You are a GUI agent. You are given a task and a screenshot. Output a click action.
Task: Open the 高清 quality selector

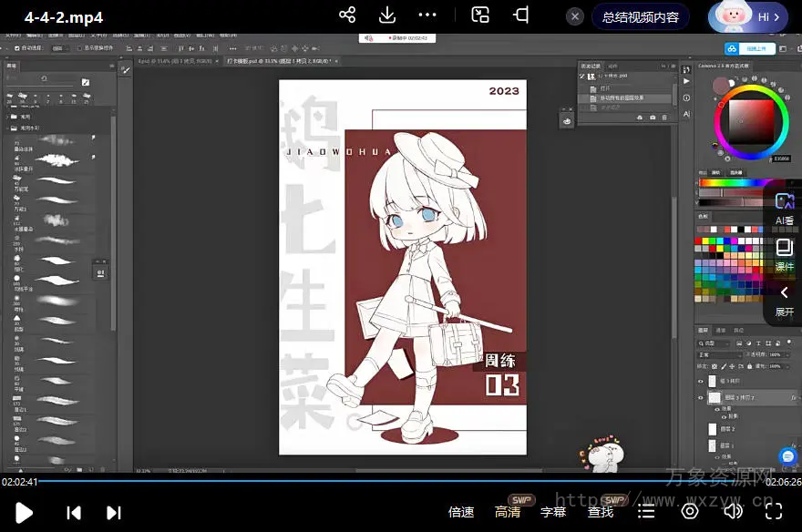pos(508,512)
